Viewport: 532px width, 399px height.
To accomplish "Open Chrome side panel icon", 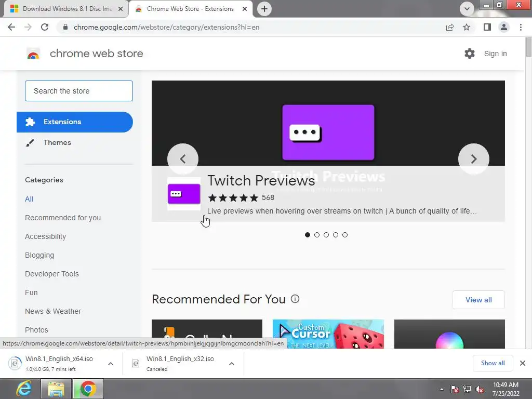I will 487,27.
